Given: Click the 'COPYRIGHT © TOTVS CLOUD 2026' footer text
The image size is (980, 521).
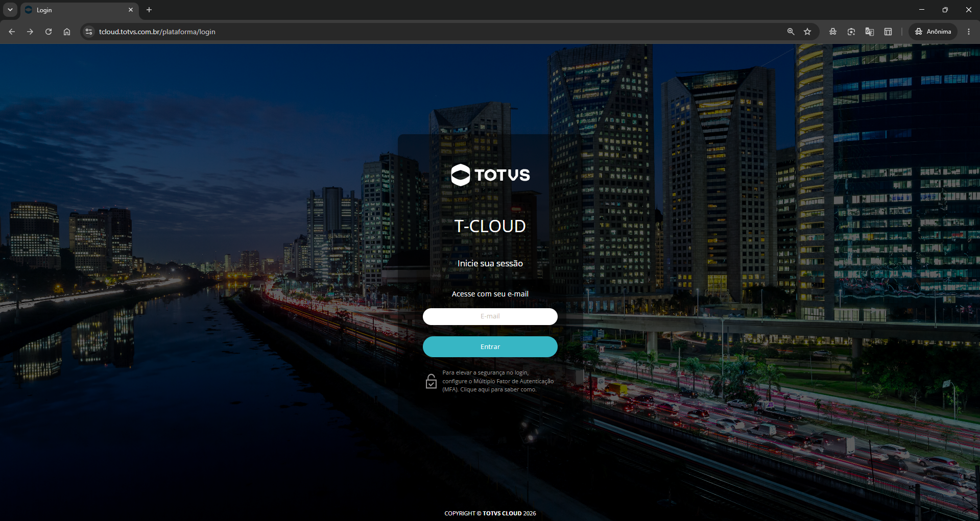Looking at the screenshot, I should click(490, 513).
